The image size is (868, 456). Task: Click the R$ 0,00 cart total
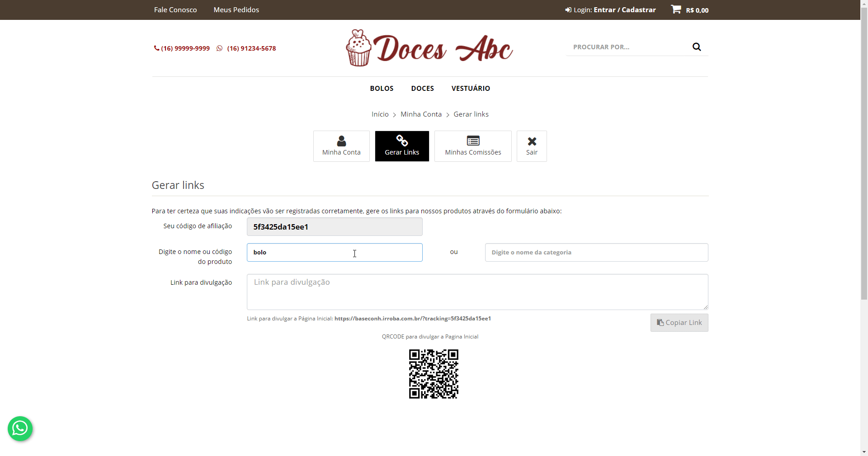[x=697, y=10]
